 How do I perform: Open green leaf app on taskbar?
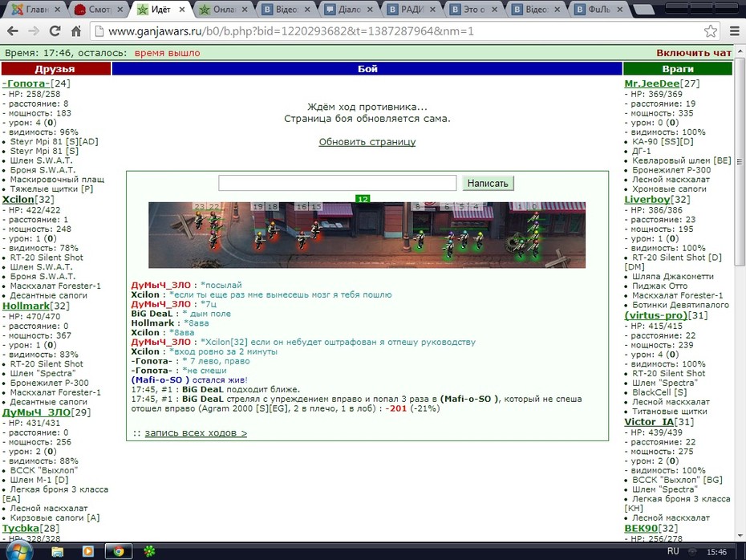pos(149,551)
